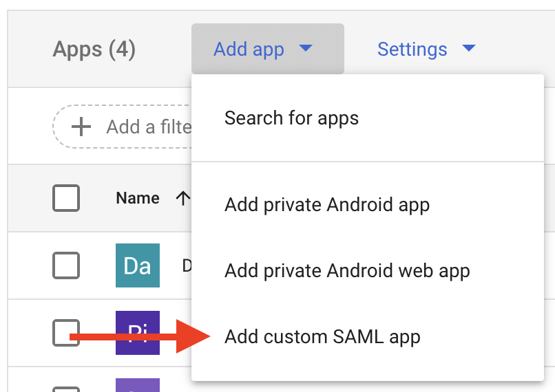555x392 pixels.
Task: Select Add private Android app
Action: [368, 205]
